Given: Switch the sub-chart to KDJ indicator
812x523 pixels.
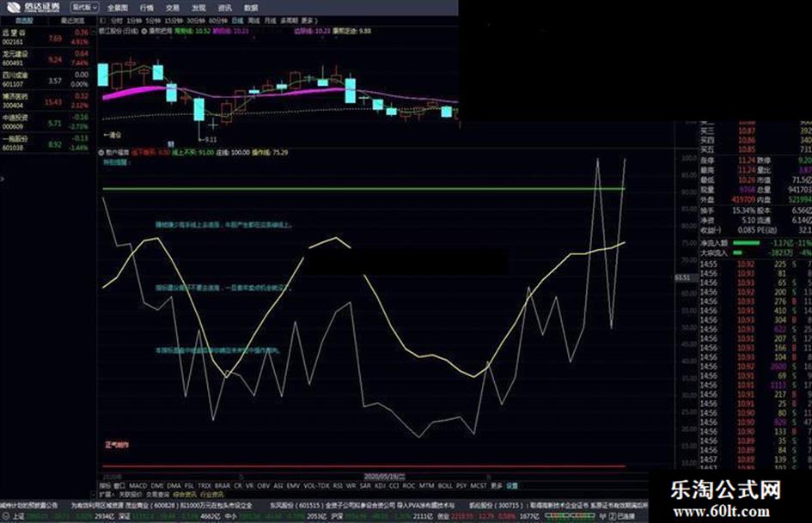Looking at the screenshot, I should coord(380,486).
